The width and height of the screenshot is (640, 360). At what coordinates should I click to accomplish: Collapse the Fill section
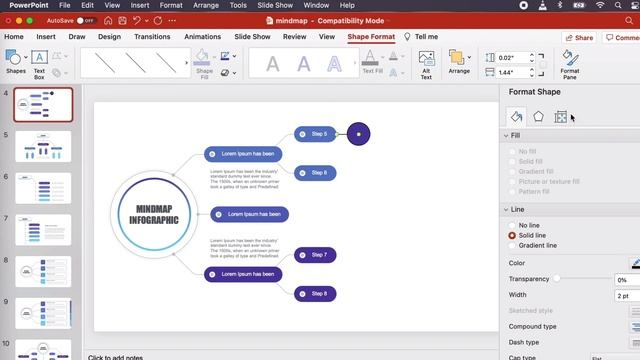pyautogui.click(x=506, y=136)
